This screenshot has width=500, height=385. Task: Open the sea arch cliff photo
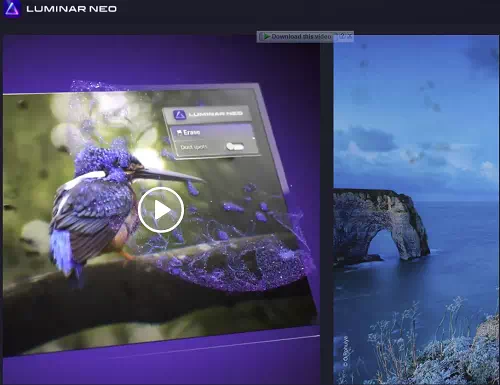(x=416, y=210)
